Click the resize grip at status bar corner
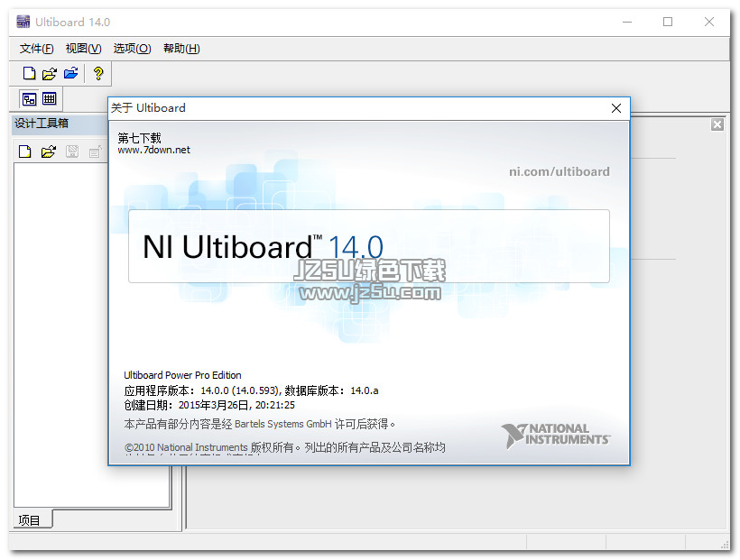The width and height of the screenshot is (740, 560). (x=725, y=544)
